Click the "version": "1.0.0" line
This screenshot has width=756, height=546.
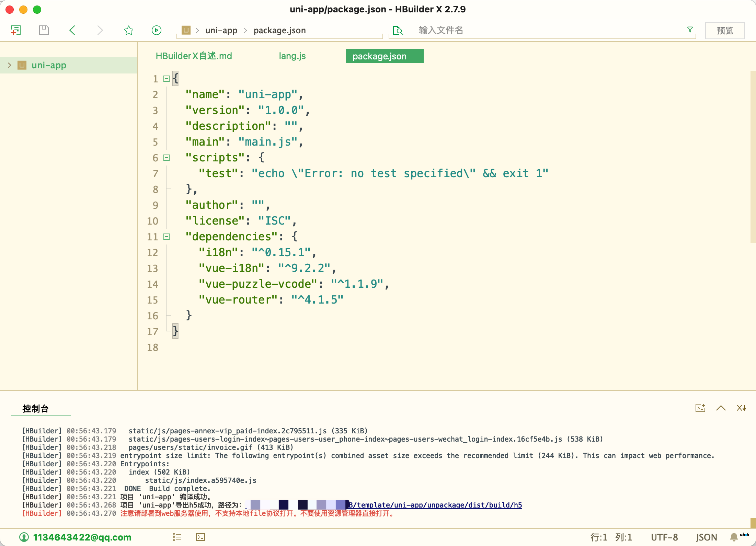(x=248, y=110)
